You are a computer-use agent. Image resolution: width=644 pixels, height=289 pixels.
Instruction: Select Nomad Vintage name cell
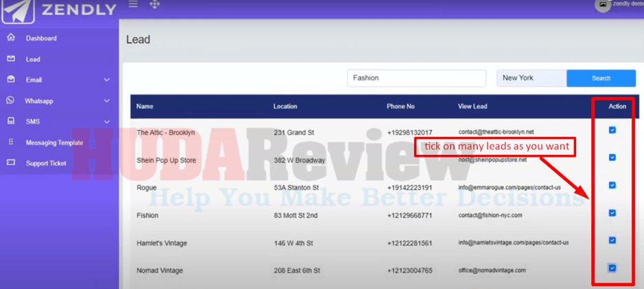[159, 271]
